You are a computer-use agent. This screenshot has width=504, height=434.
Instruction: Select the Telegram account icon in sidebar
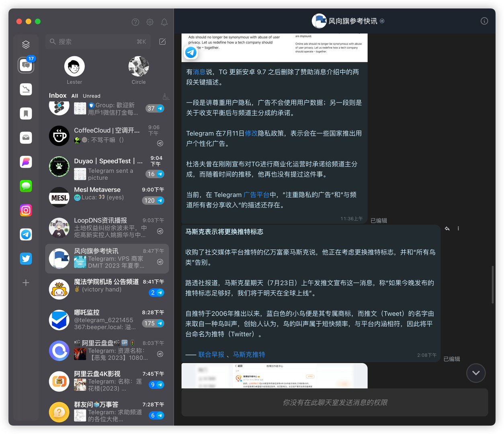26,234
